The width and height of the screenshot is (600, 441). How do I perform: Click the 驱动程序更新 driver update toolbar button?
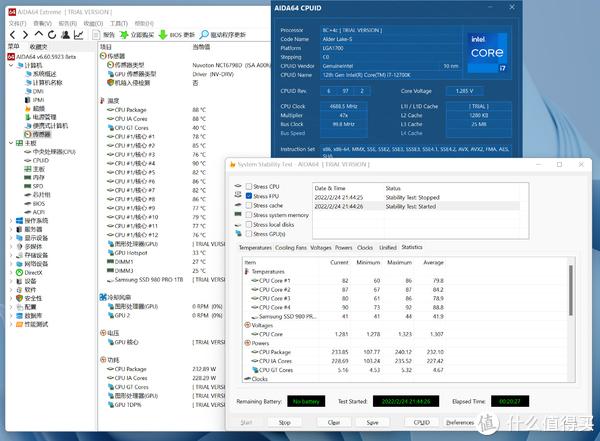coord(223,35)
